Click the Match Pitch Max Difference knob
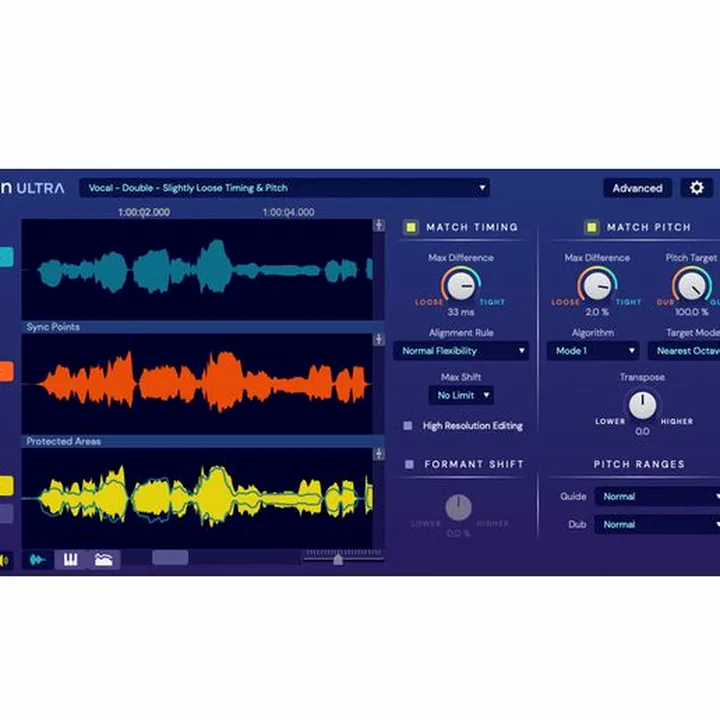The height and width of the screenshot is (720, 720). (597, 286)
